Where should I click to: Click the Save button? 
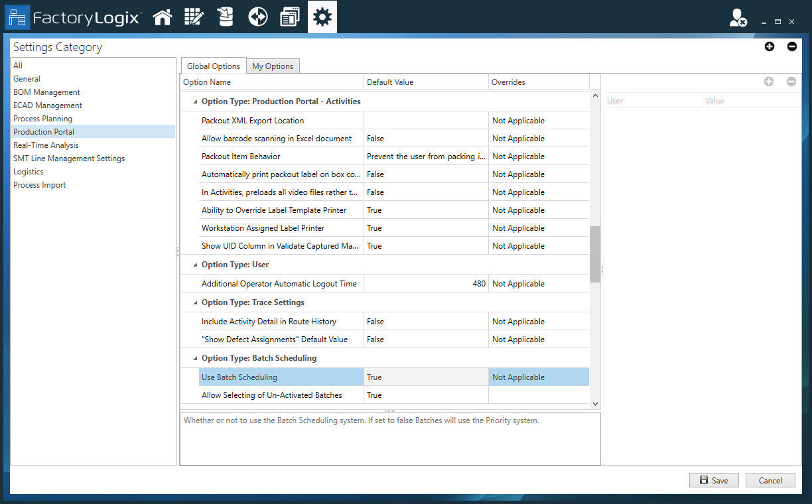pos(714,480)
